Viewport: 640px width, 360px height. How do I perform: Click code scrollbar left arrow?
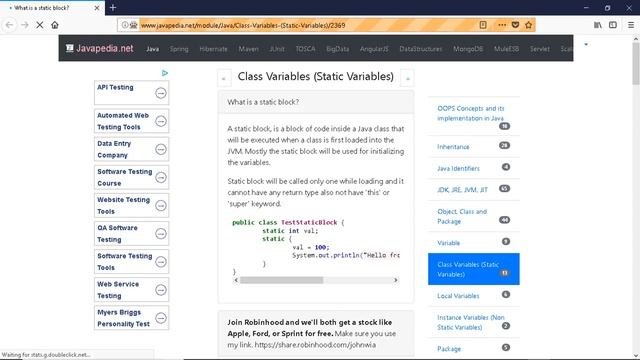(236, 280)
